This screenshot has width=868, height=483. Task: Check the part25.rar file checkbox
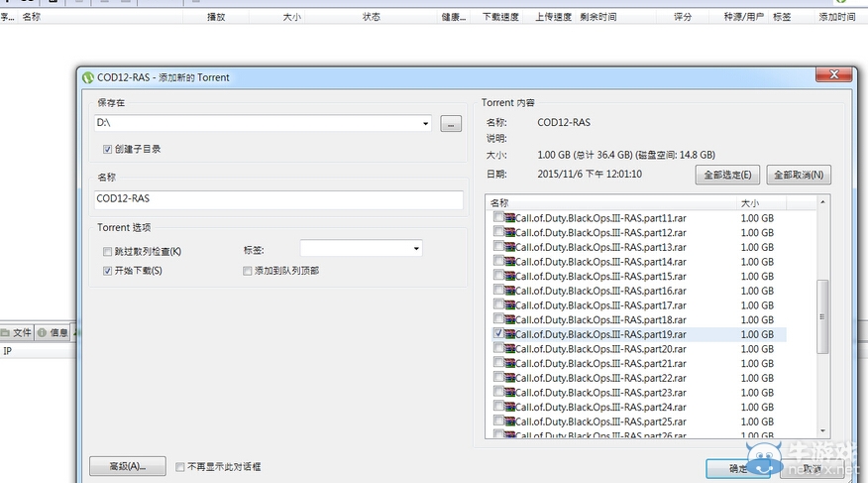498,421
